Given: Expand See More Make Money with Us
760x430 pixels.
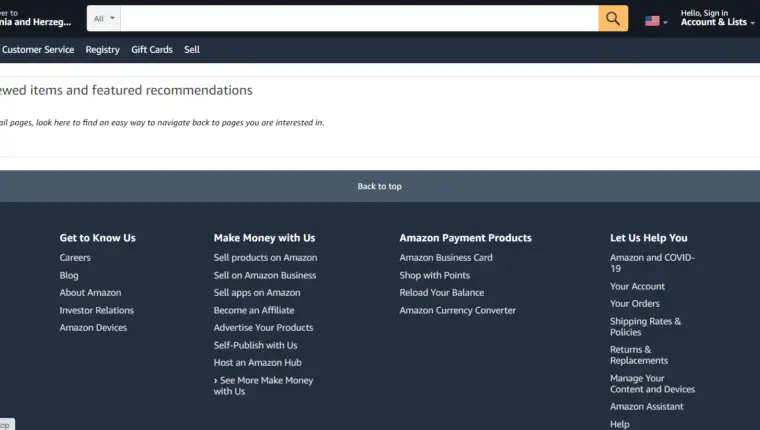Looking at the screenshot, I should (x=263, y=386).
